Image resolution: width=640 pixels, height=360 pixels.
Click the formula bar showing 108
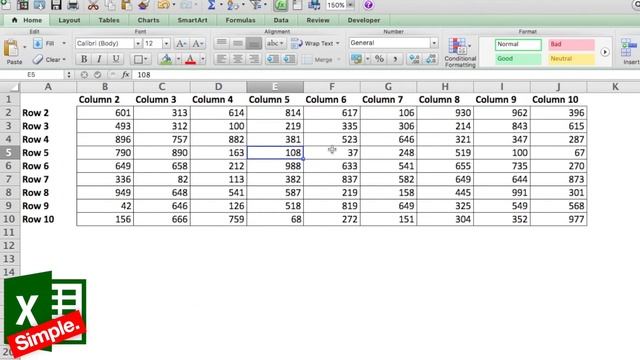click(x=386, y=75)
